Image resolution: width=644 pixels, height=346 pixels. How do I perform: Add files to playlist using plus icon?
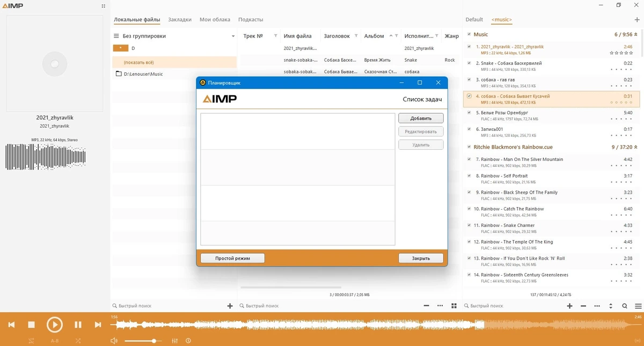(x=570, y=306)
